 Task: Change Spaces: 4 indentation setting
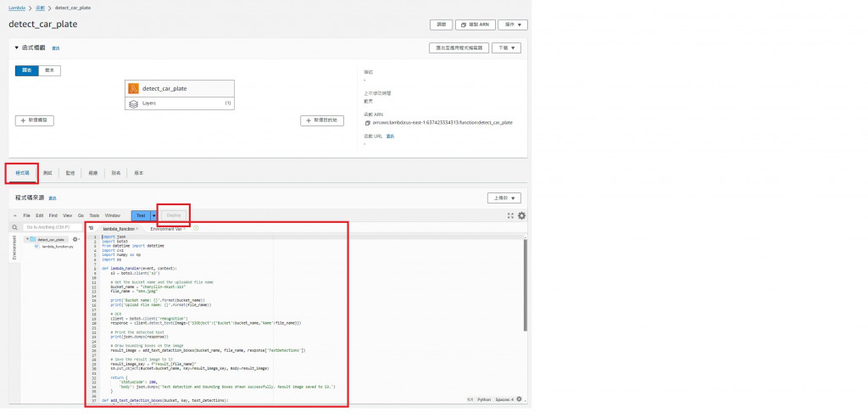pyautogui.click(x=504, y=399)
